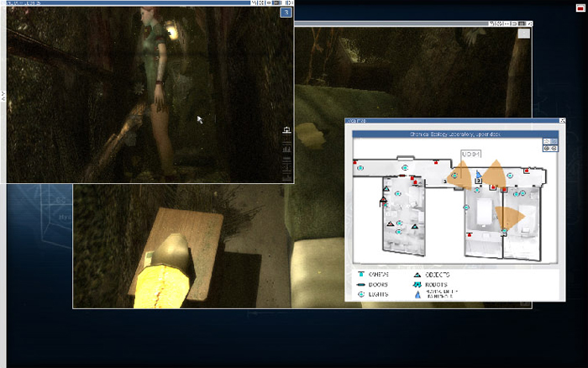
Task: Select the lower-right object triangle in the left room
Action: tap(415, 227)
